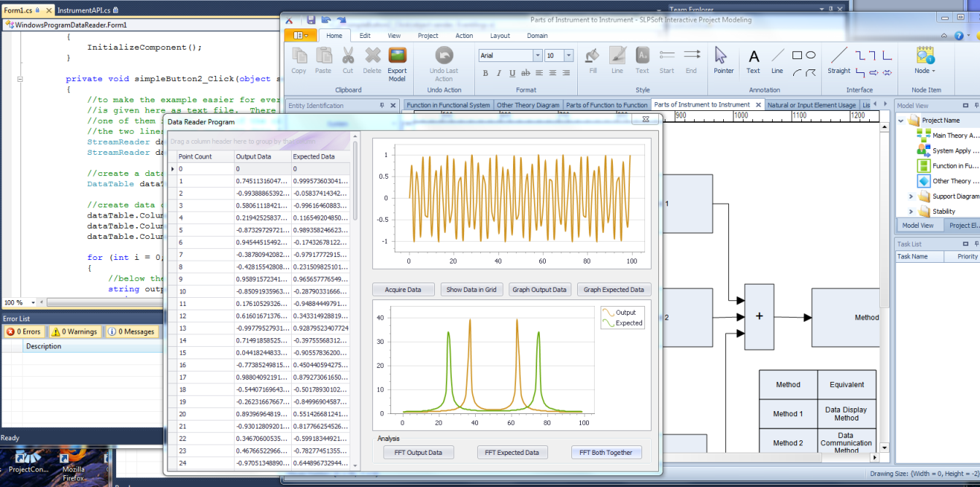Screen dimensions: 980x487
Task: Select the Pointer tool
Action: pos(723,61)
